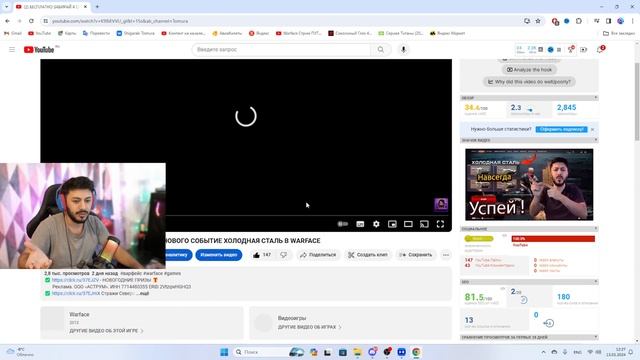Open the browser extensions puzzle icon
The width and height of the screenshot is (640, 360).
[579, 21]
